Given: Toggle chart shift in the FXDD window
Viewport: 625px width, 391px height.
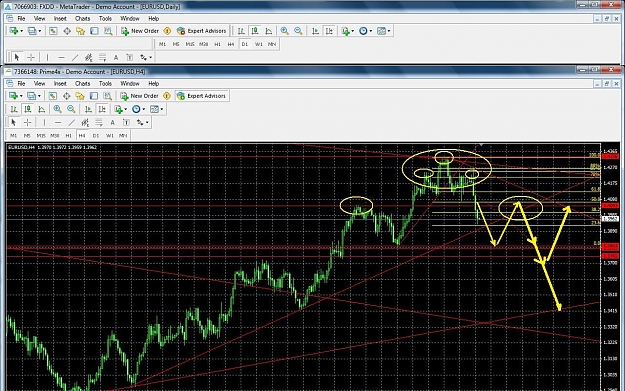Looking at the screenshot, I should tap(329, 31).
